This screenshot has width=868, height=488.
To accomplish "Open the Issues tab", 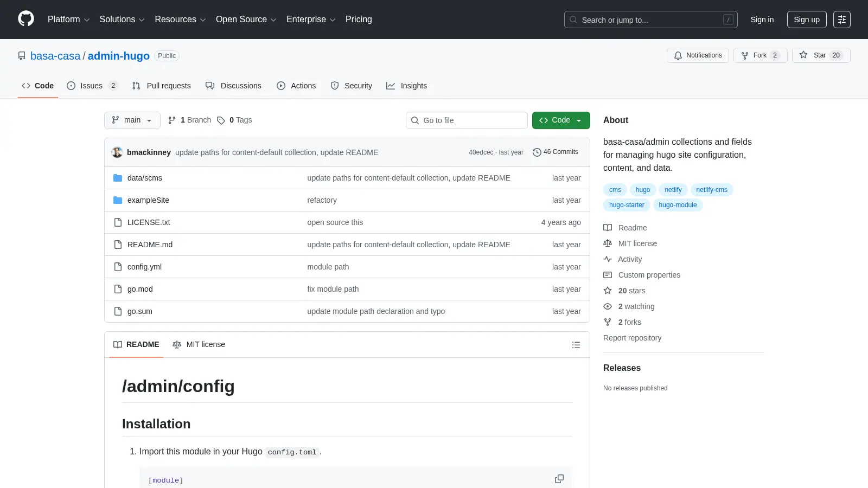I will [92, 86].
